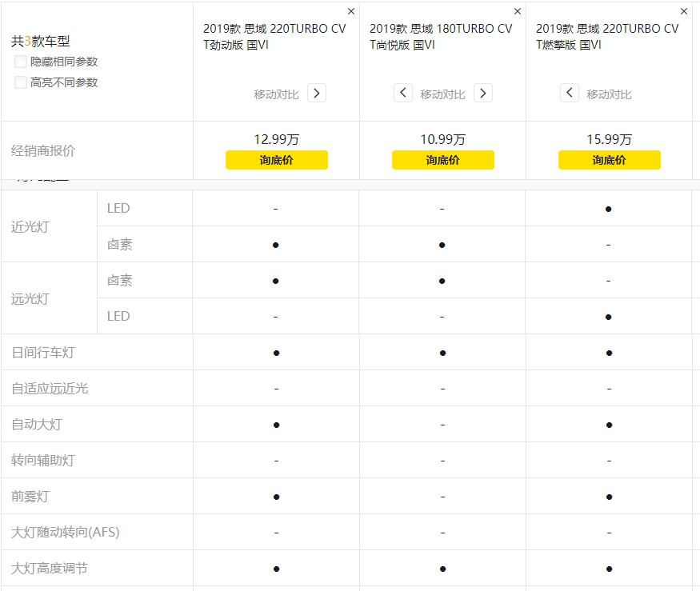Image resolution: width=700 pixels, height=591 pixels.
Task: Move 220TURBO 燃擎版 column left
Action: [x=570, y=94]
